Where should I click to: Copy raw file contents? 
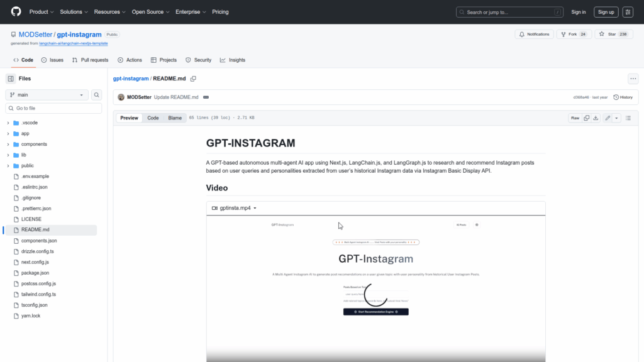[x=587, y=118]
